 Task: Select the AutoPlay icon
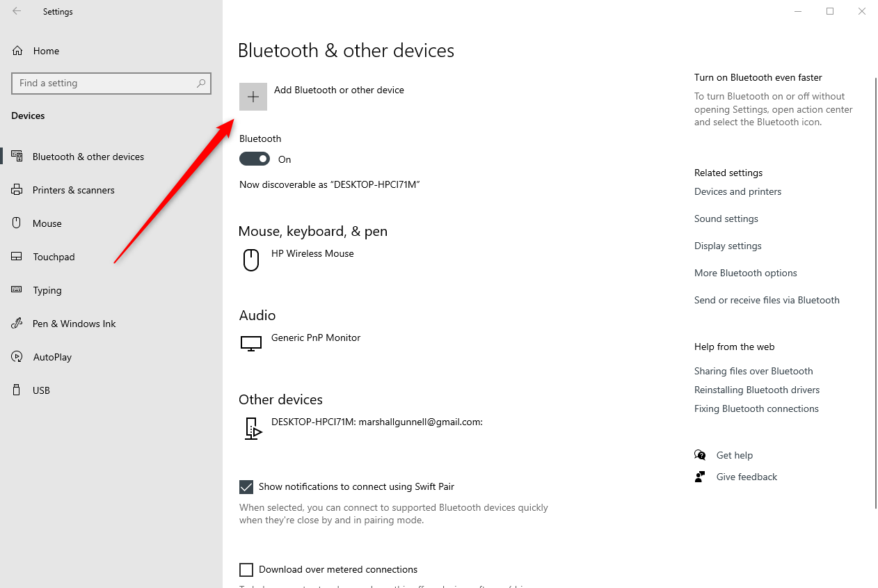click(16, 356)
